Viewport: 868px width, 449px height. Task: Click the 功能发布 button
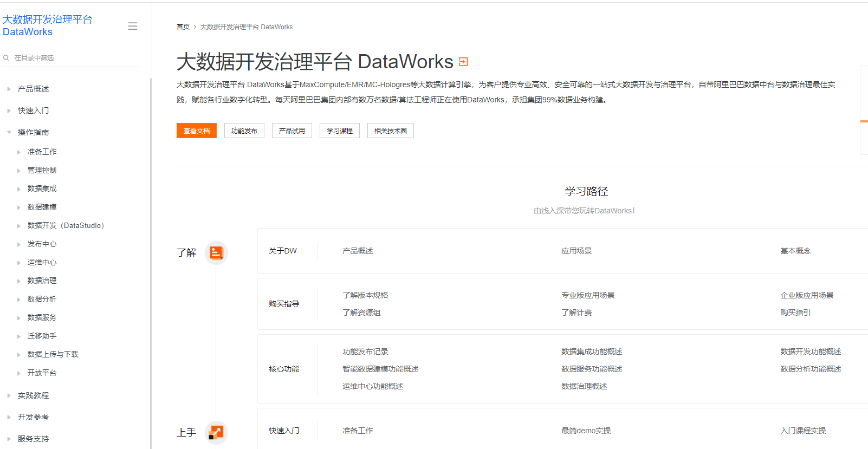pos(244,131)
